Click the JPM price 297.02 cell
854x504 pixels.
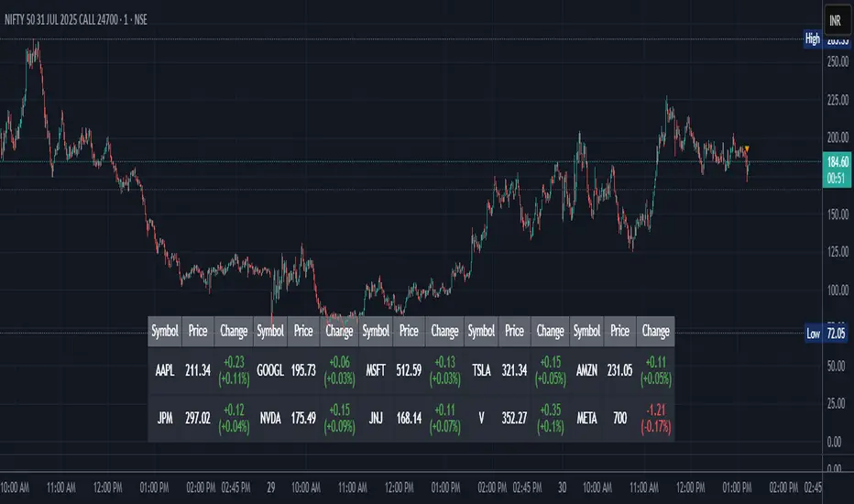198,419
